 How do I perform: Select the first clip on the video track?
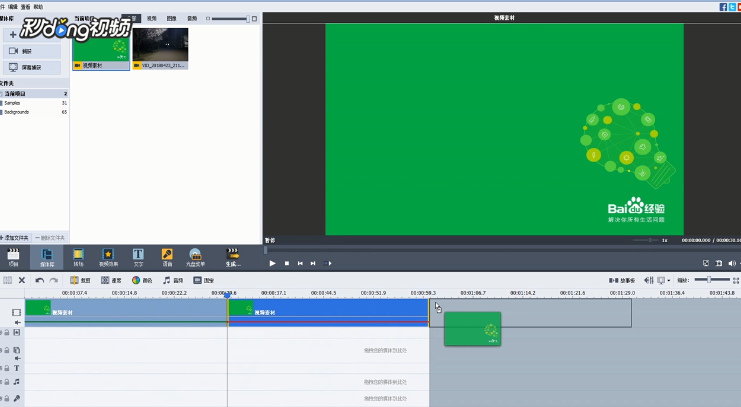coord(126,312)
